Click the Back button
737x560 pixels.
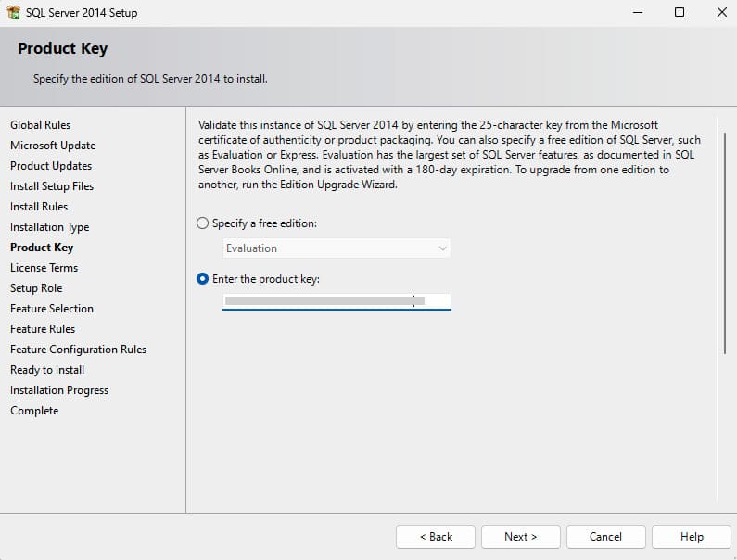click(436, 537)
